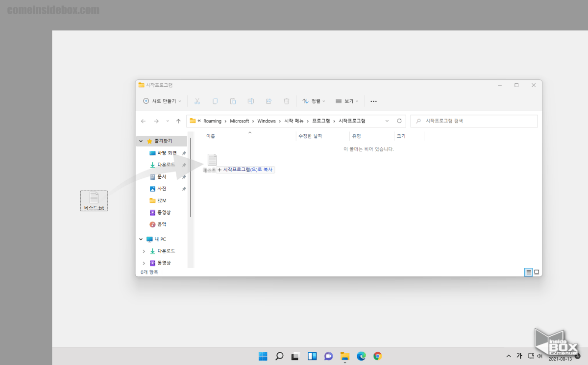This screenshot has height=365, width=588.
Task: Open the Share icon in the toolbar
Action: 269,101
